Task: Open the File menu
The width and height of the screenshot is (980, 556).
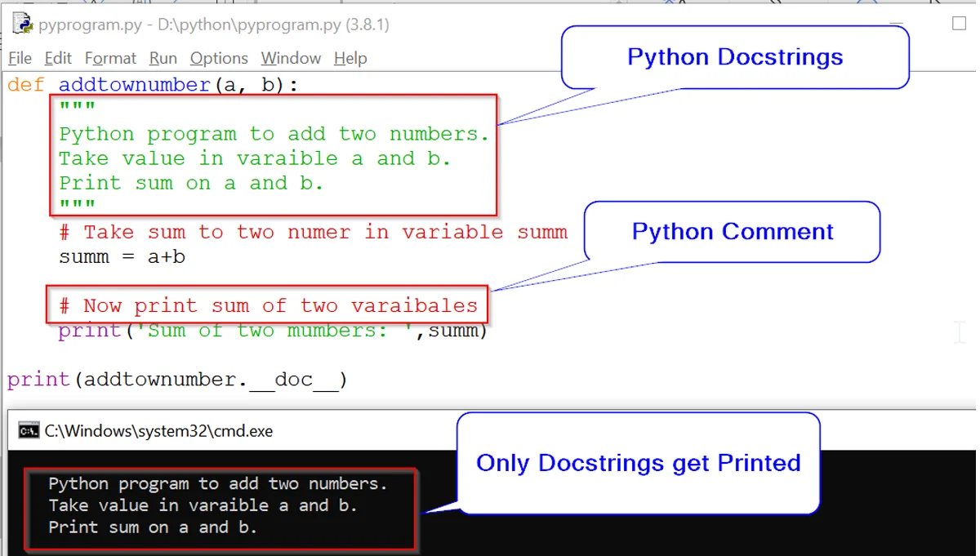Action: [x=19, y=58]
